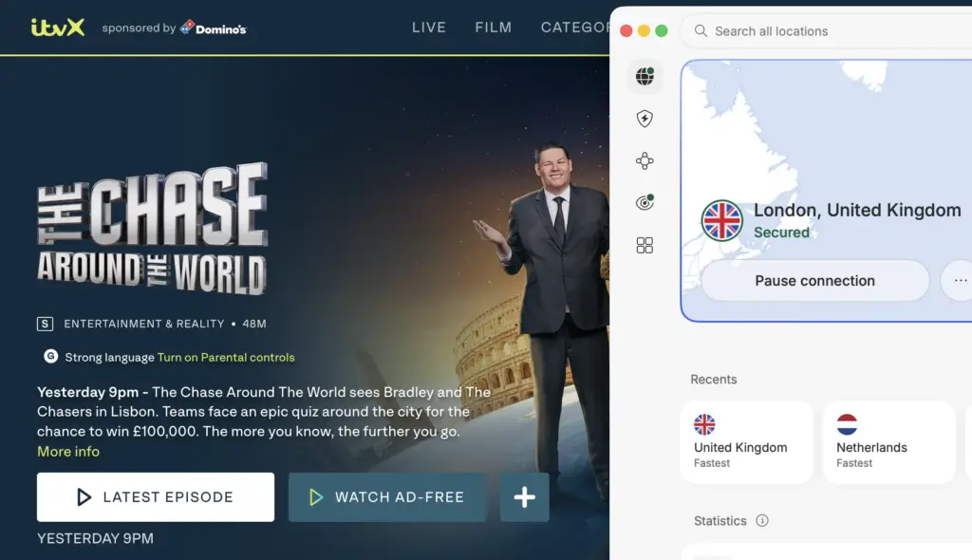Open the Dark Web Monitor radar icon
Image resolution: width=972 pixels, height=560 pixels.
point(645,203)
